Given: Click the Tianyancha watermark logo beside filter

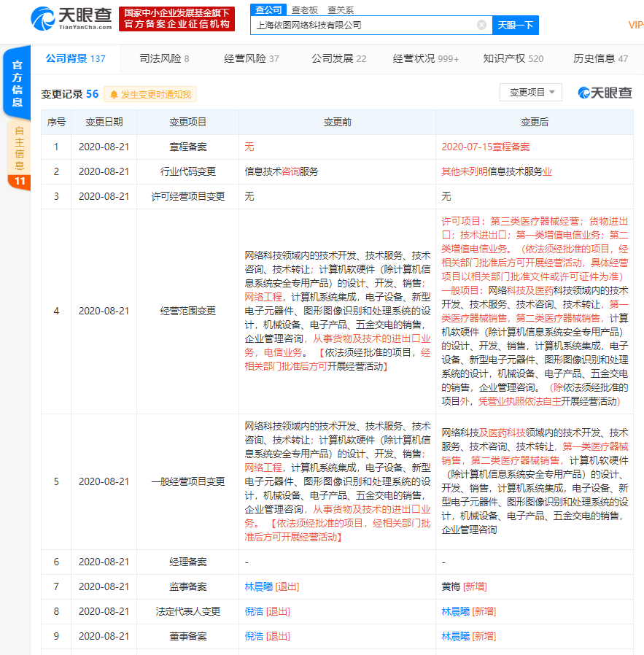Looking at the screenshot, I should pyautogui.click(x=605, y=93).
